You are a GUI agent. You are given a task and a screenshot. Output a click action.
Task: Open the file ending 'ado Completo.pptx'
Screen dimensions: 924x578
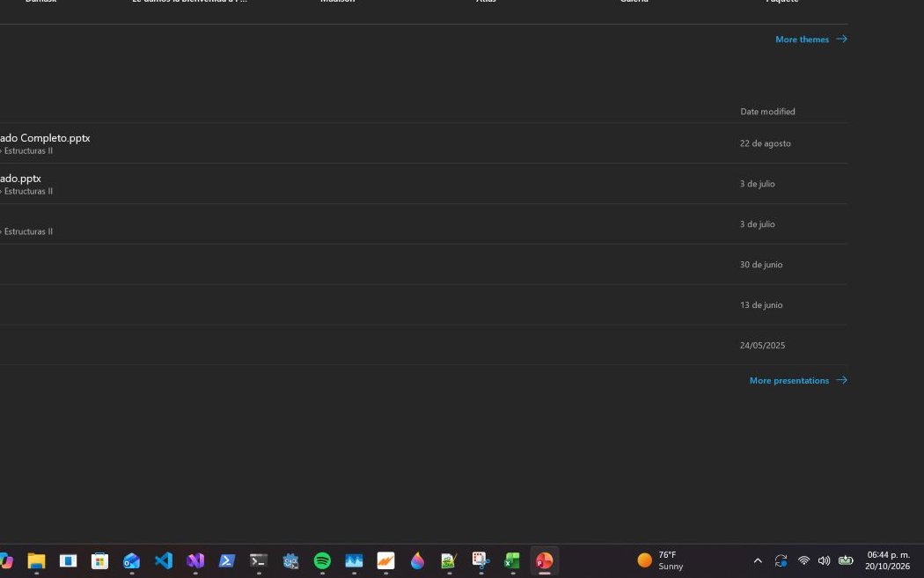point(45,138)
